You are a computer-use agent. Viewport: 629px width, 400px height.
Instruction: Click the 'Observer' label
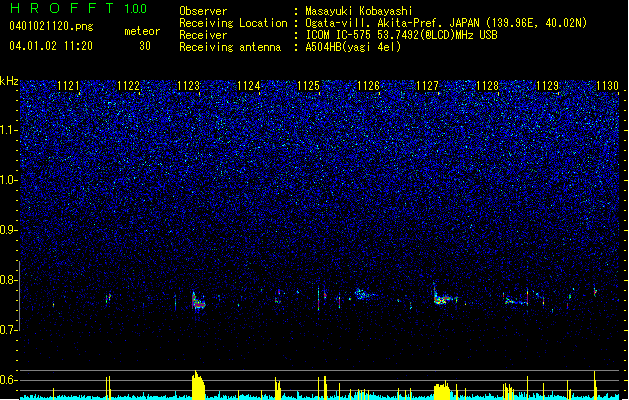(203, 11)
